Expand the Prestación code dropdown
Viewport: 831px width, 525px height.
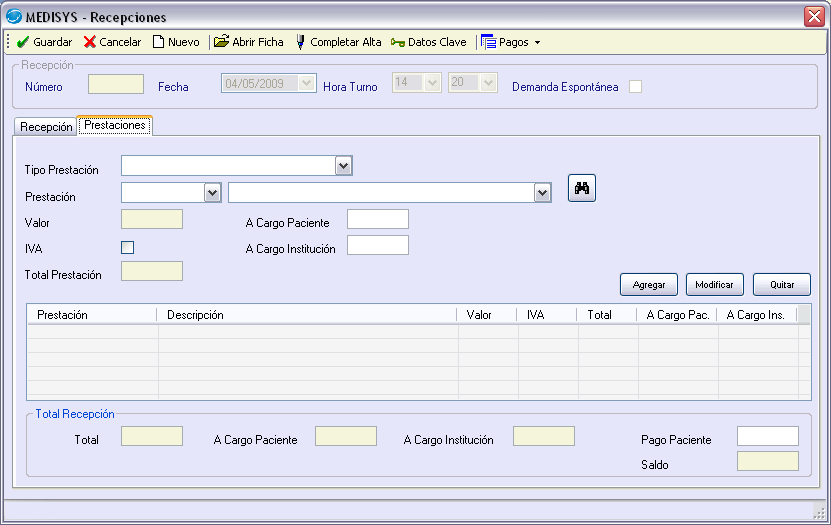pyautogui.click(x=213, y=193)
